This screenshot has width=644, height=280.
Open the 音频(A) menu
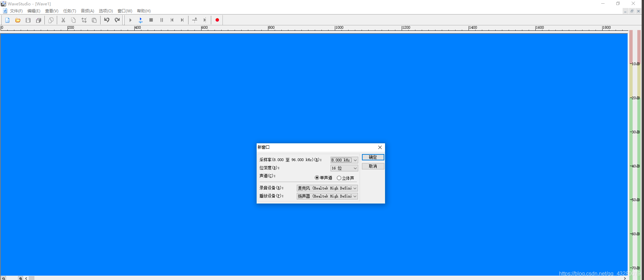pos(88,11)
